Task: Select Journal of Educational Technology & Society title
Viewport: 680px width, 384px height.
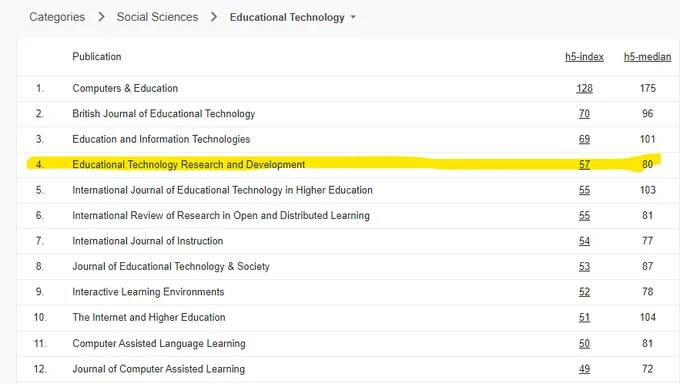Action: coord(171,266)
